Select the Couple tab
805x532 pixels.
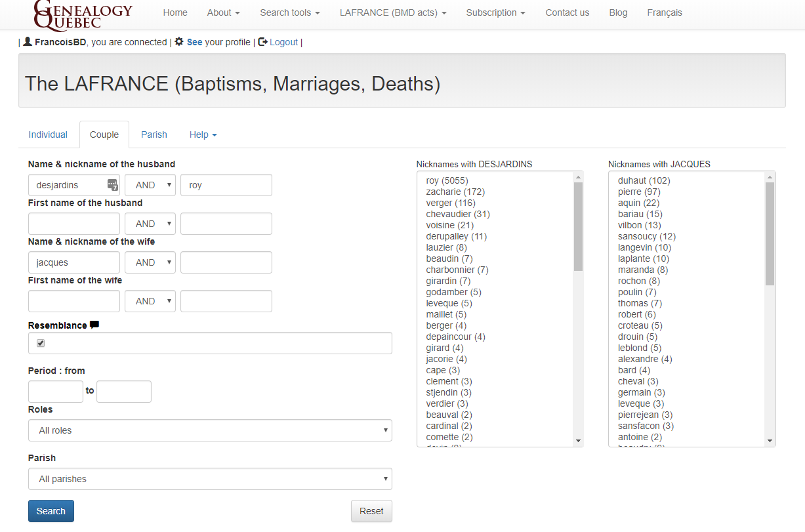tap(104, 134)
